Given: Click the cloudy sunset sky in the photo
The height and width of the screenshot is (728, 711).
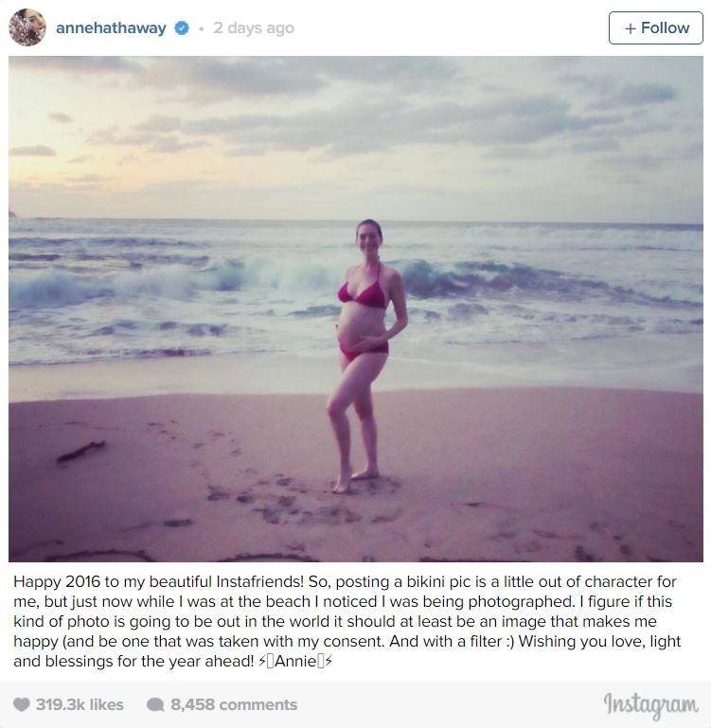Looking at the screenshot, I should tap(356, 134).
